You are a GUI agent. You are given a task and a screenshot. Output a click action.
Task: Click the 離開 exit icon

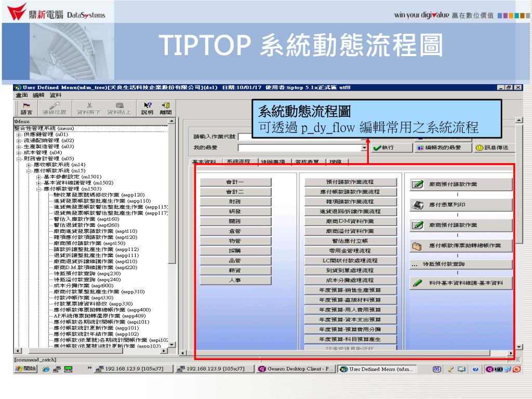coord(166,108)
